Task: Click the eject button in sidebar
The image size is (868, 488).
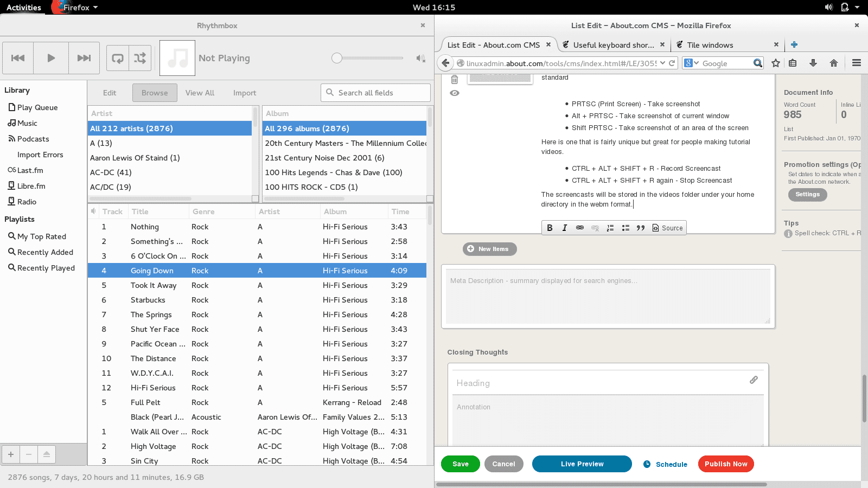Action: 47,454
